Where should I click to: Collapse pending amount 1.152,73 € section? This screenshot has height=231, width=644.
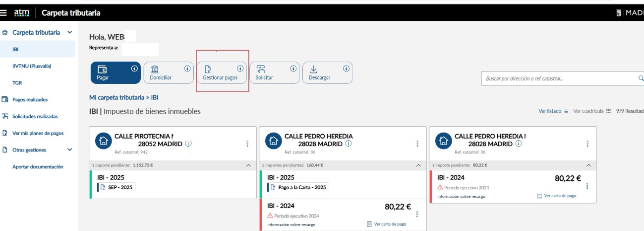pyautogui.click(x=249, y=165)
